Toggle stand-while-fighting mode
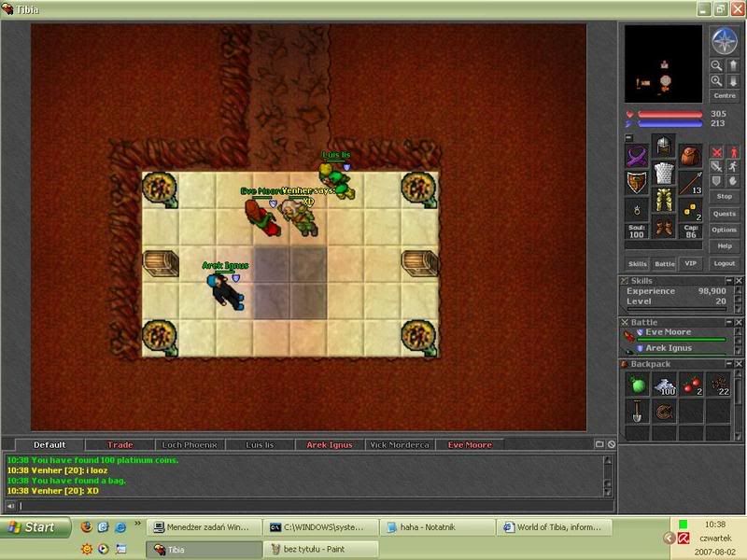 [733, 152]
